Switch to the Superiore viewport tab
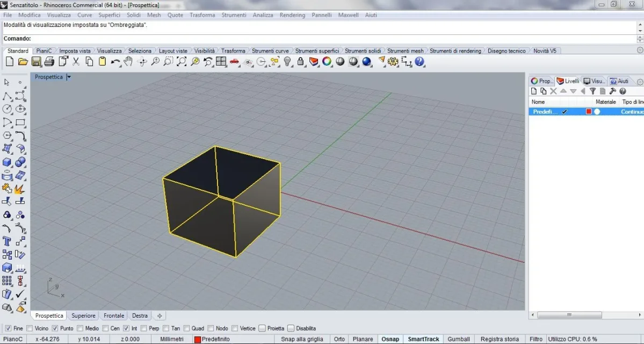Viewport: 644px width, 344px height. [83, 316]
